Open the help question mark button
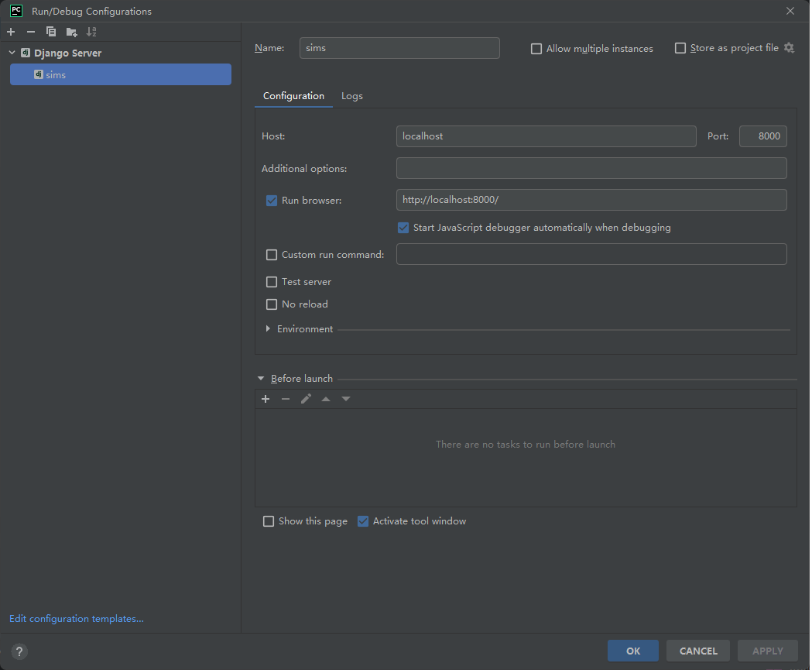 (20, 651)
